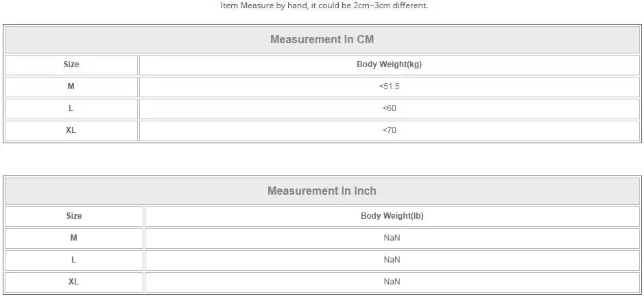
Task: Select the Size column header in Inch table
Action: (74, 217)
